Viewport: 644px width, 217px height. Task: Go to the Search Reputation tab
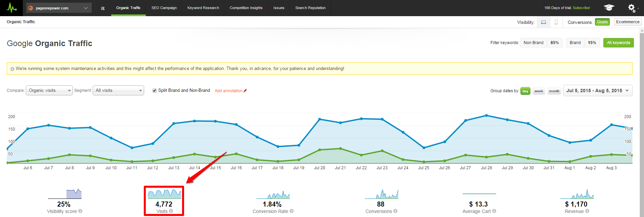(x=310, y=8)
